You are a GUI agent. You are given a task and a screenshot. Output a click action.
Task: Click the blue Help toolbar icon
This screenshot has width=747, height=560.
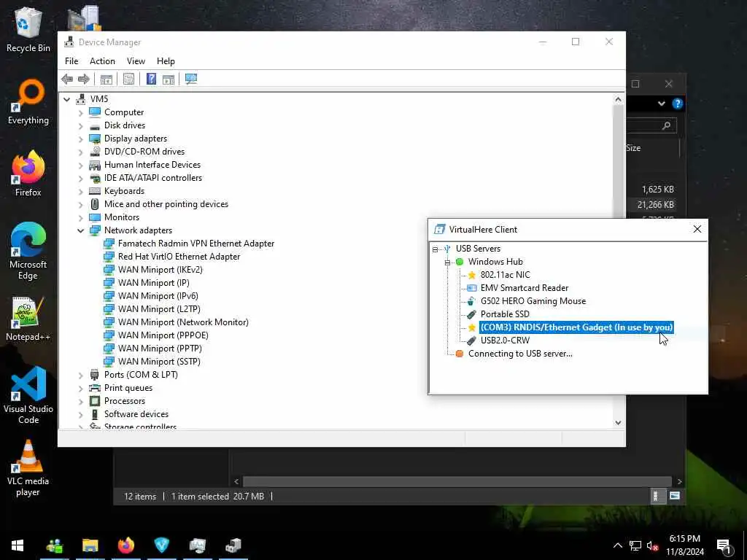pos(151,79)
